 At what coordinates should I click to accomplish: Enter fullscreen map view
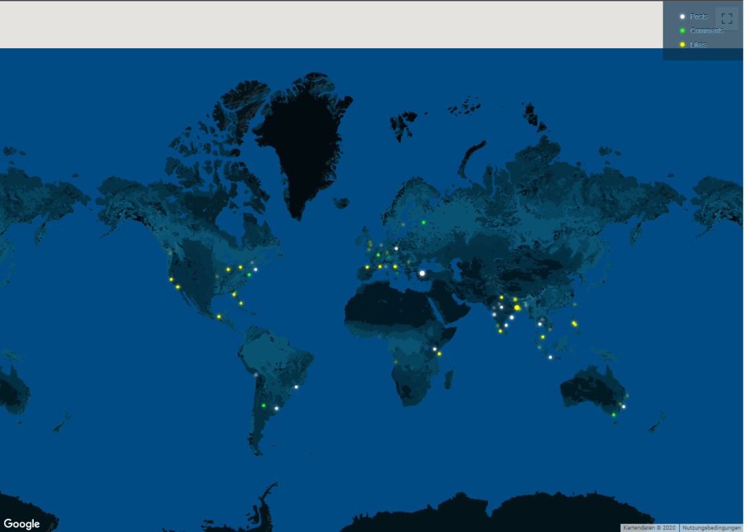(x=726, y=19)
